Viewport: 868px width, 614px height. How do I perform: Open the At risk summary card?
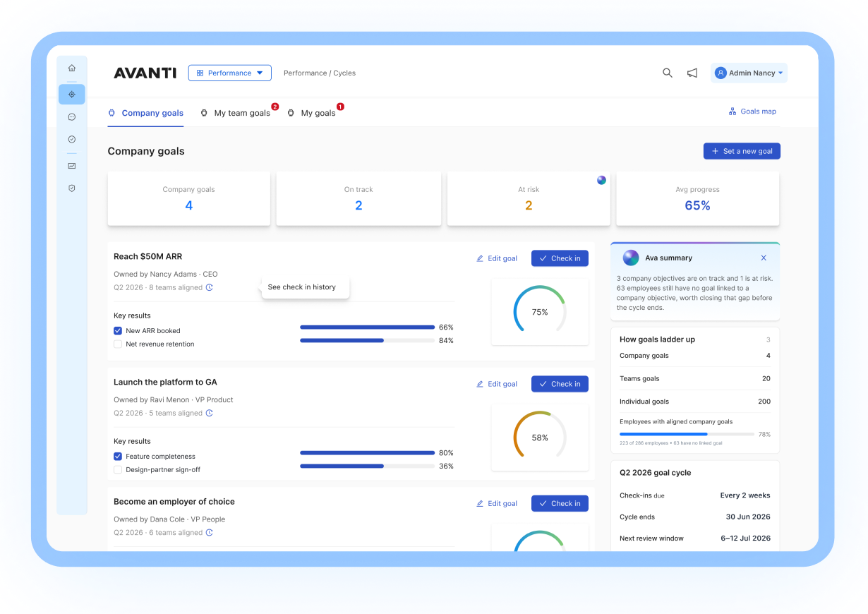pyautogui.click(x=529, y=198)
